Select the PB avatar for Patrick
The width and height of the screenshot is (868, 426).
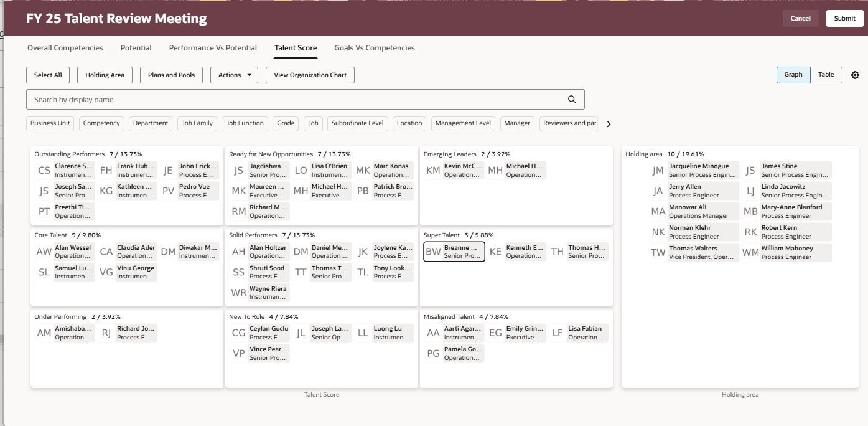(x=363, y=191)
